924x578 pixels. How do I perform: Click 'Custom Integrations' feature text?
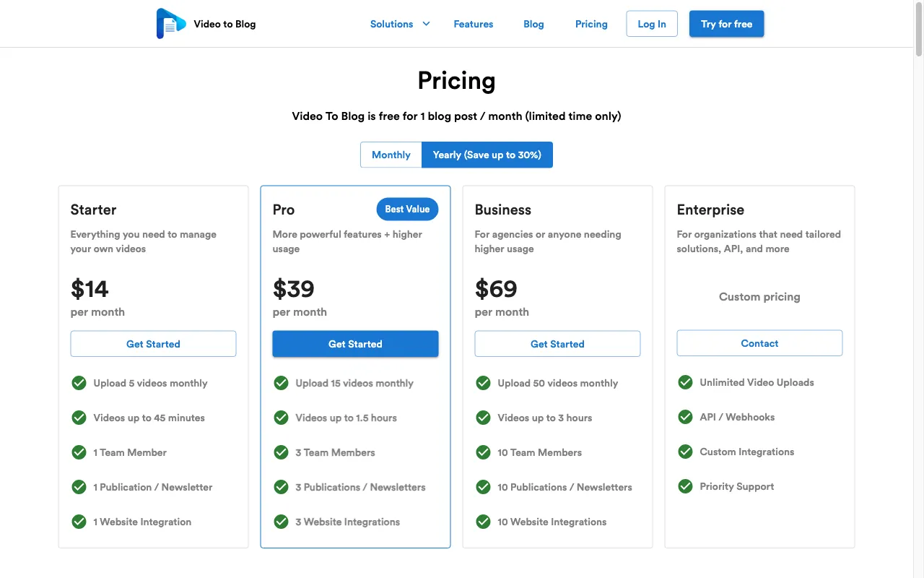point(746,452)
